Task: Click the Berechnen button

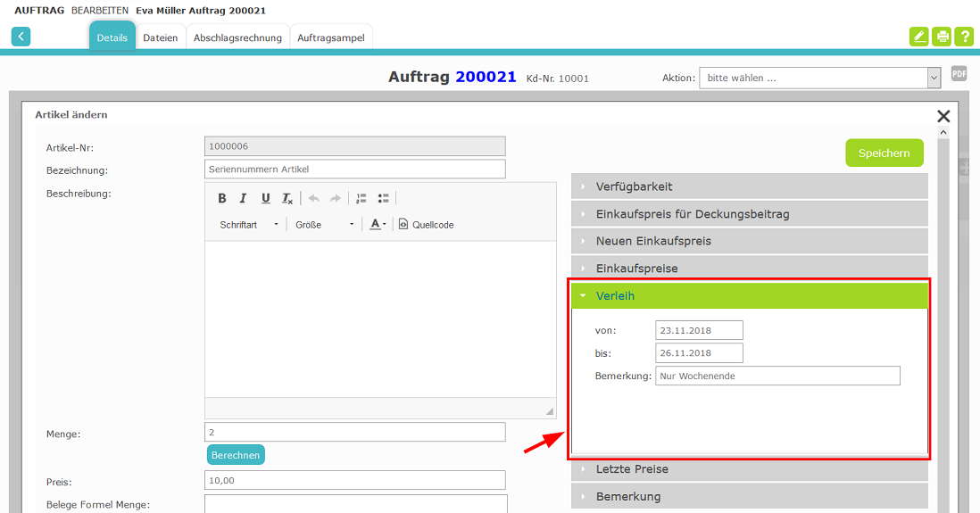Action: (236, 455)
